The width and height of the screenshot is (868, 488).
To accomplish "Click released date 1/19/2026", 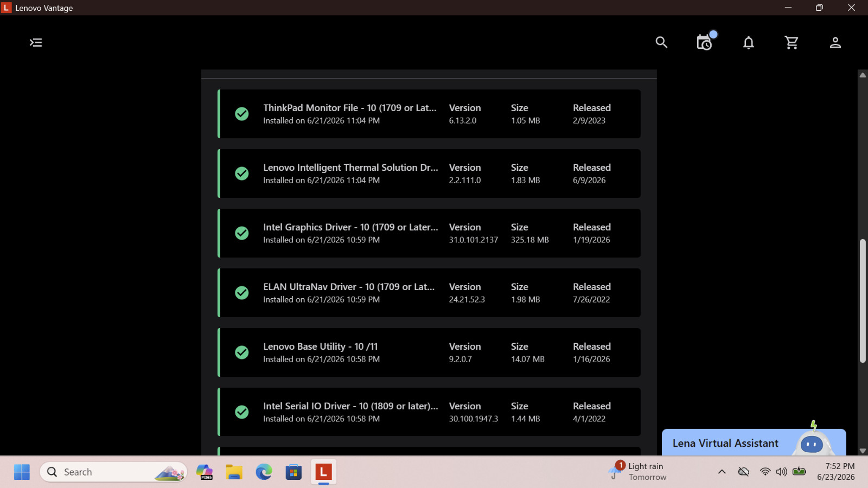I will tap(591, 240).
